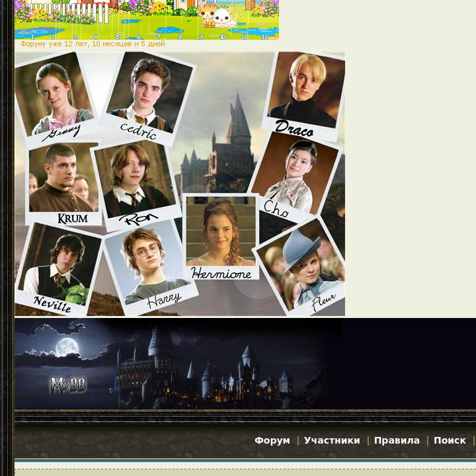Screen dimensions: 476x476
Task: Open the Участники members page
Action: click(332, 440)
